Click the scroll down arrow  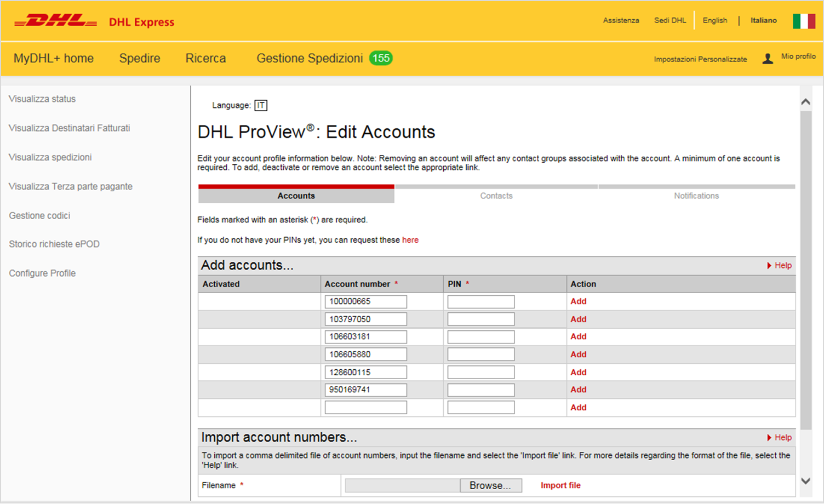(805, 481)
